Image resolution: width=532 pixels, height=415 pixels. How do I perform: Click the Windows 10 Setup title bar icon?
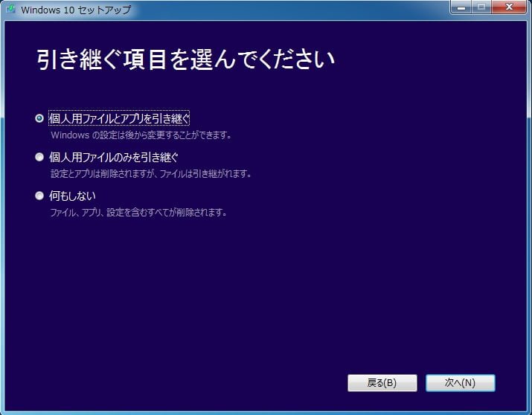point(10,10)
